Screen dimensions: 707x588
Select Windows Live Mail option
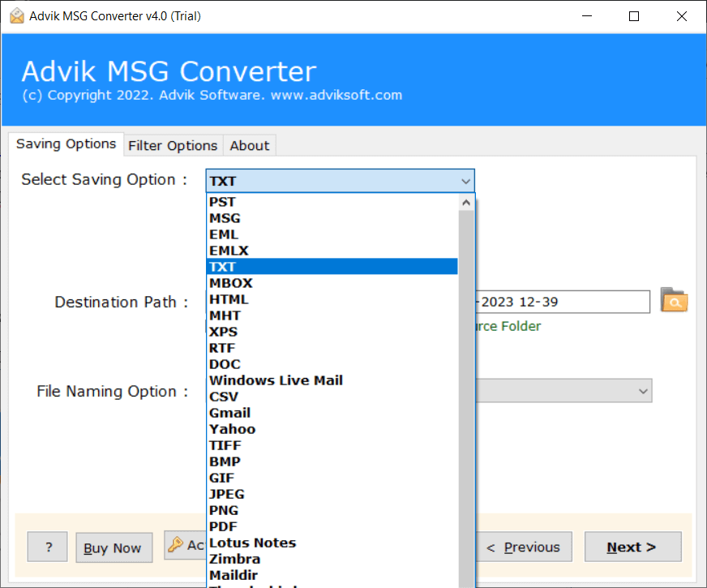[x=332, y=380]
